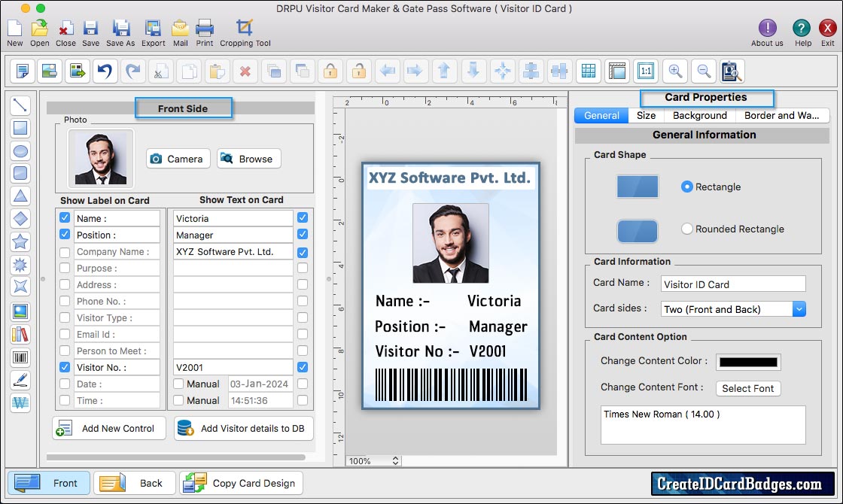Screen dimensions: 843x504
Task: Click the visitor photo thumbnail
Action: [101, 159]
